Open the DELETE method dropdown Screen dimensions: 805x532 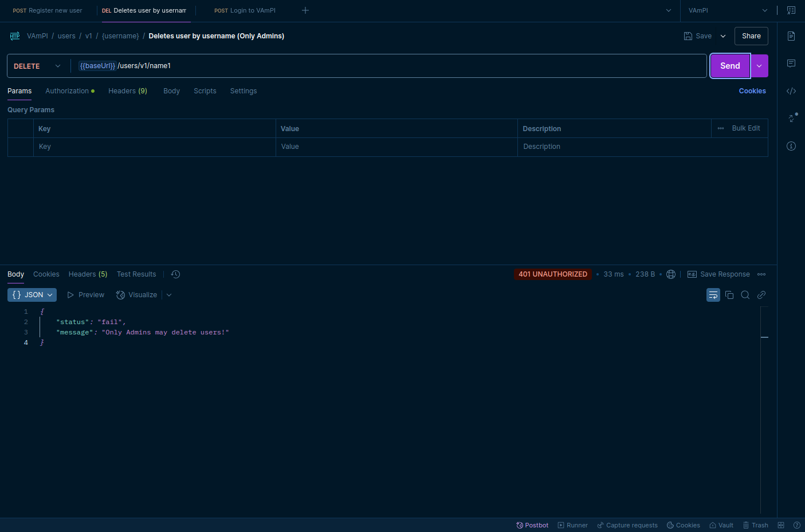click(x=37, y=66)
